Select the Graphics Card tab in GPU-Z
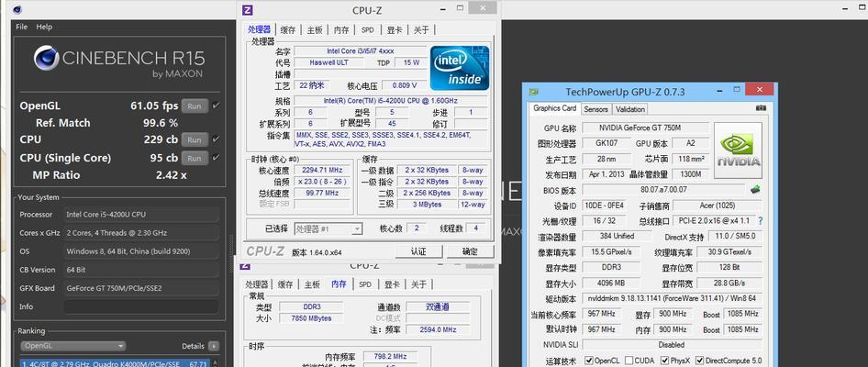This screenshot has width=868, height=367. click(555, 108)
